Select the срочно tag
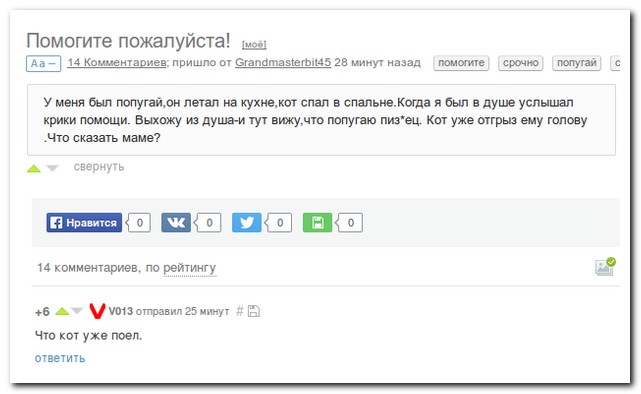Viewport: 641px width, 394px height. (520, 63)
